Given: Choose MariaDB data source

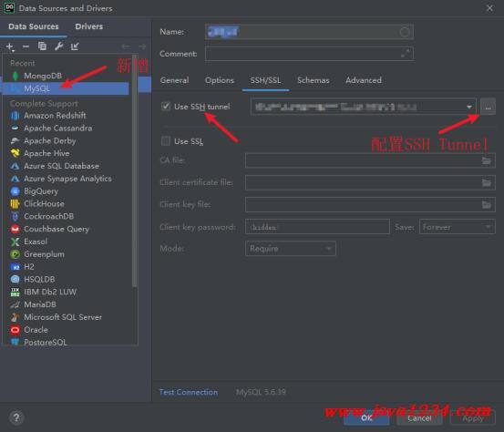Looking at the screenshot, I should (x=67, y=304).
